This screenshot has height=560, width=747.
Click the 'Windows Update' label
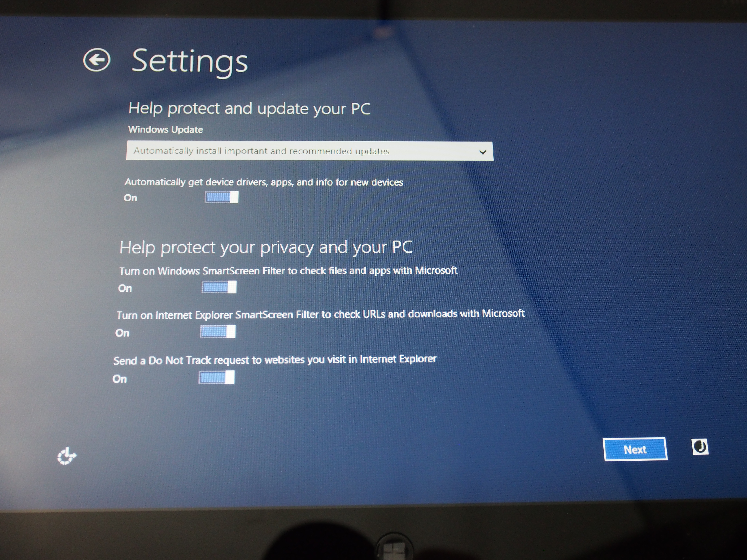[x=166, y=130]
